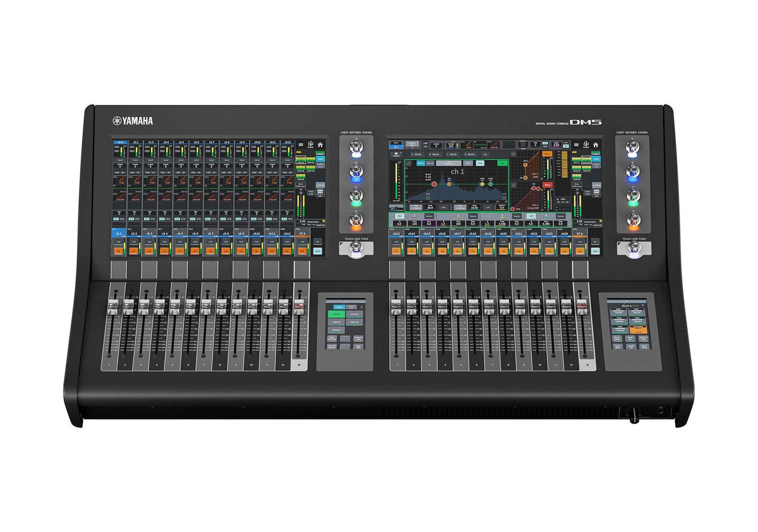Toggle ON button for ch 1
758x532 pixels.
point(118,251)
